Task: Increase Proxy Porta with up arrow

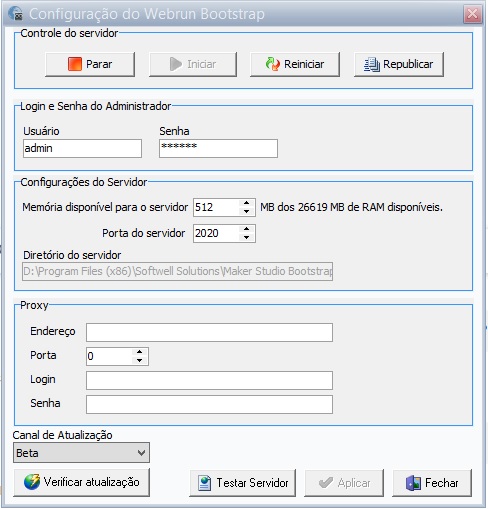Action: pyautogui.click(x=140, y=352)
